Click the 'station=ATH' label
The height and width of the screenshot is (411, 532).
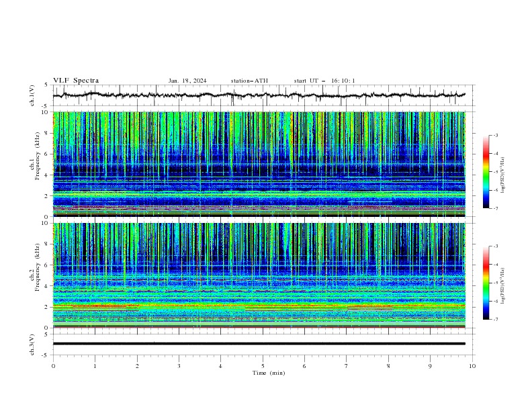click(x=249, y=81)
